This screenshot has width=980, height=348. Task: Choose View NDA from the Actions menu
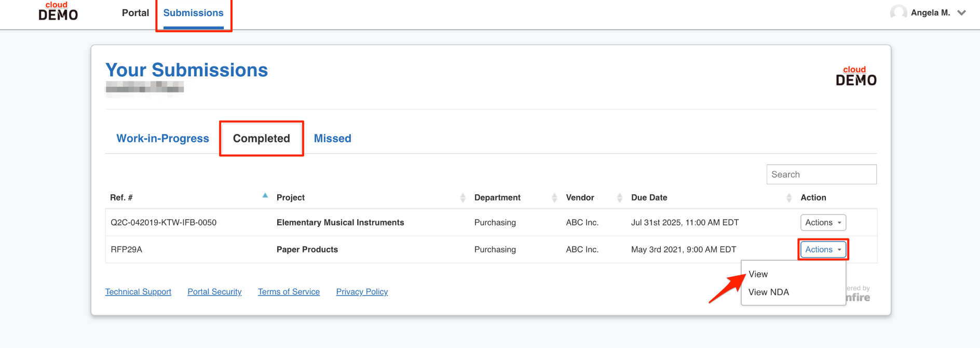point(768,292)
